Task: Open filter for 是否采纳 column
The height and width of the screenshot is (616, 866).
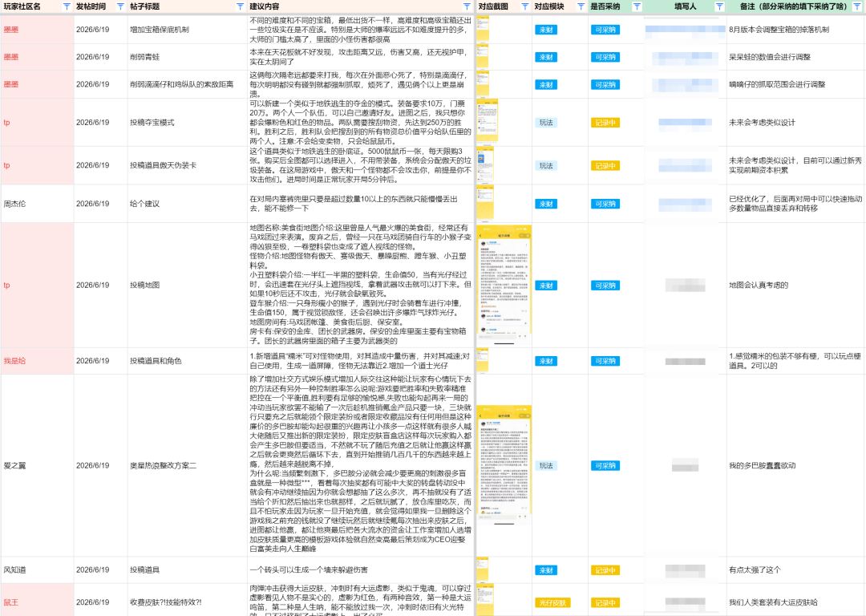Action: [637, 6]
